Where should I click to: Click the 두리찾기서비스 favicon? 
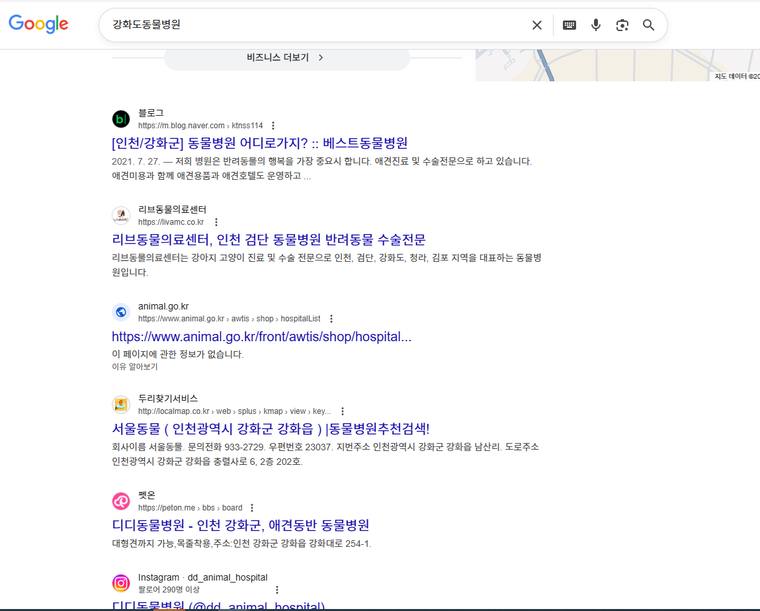[x=121, y=404]
